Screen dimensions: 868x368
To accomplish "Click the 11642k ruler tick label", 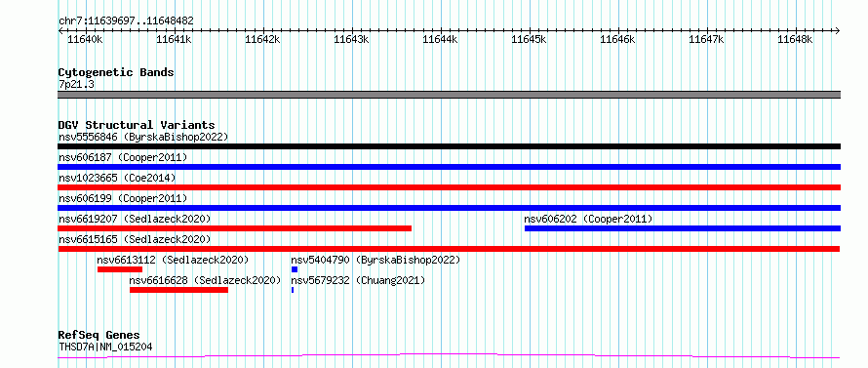I will 262,39.
